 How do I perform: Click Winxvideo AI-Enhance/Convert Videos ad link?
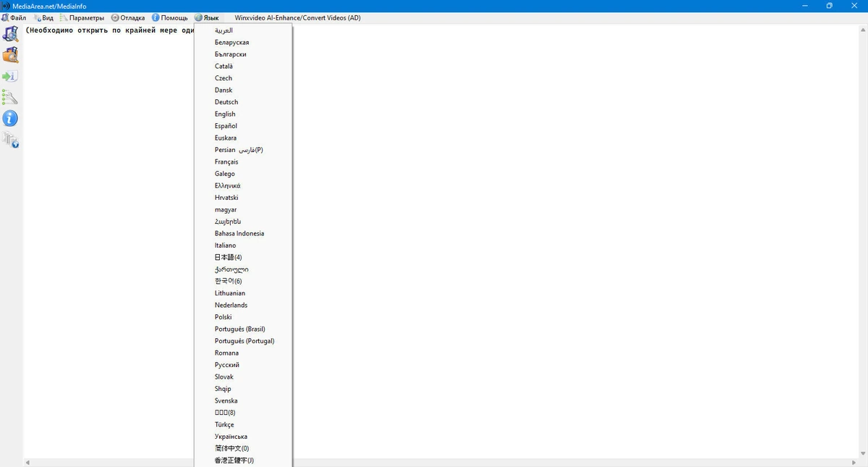[292, 17]
